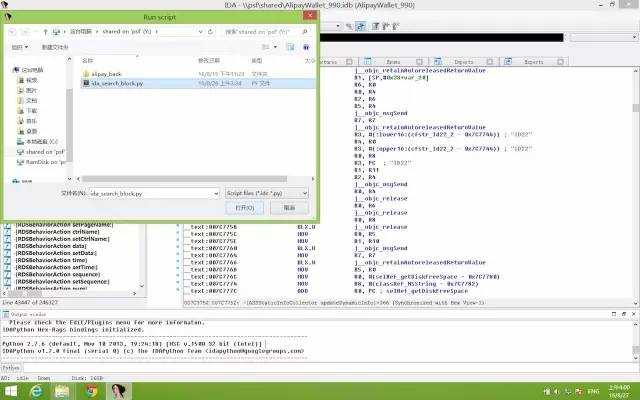Switch to the Imports tab in IDA
The image size is (640, 400).
pos(463,62)
